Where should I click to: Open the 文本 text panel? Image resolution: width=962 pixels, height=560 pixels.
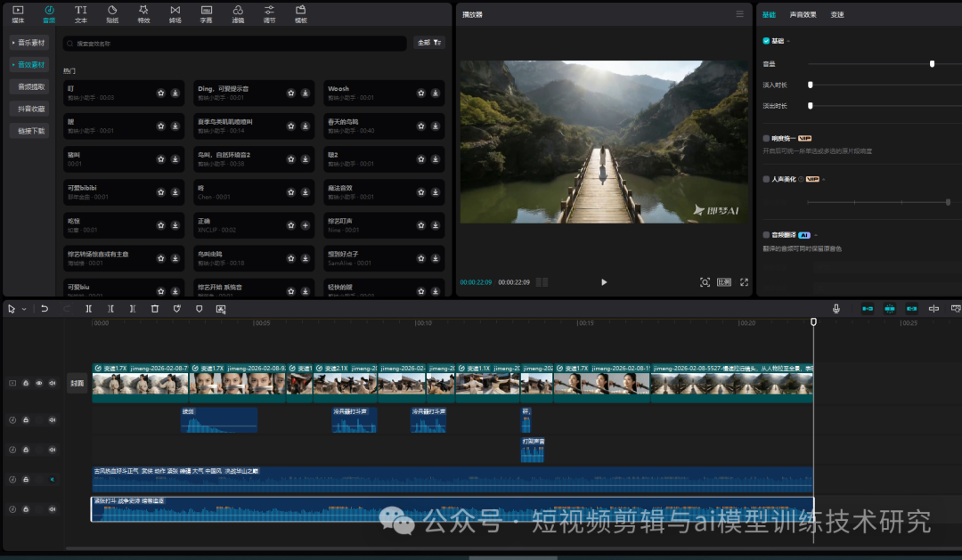pyautogui.click(x=80, y=14)
